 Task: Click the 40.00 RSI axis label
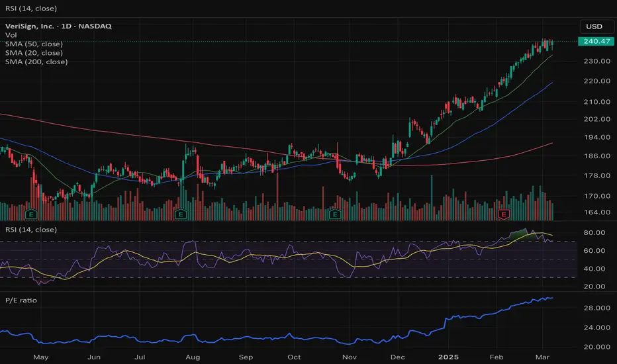click(x=594, y=269)
